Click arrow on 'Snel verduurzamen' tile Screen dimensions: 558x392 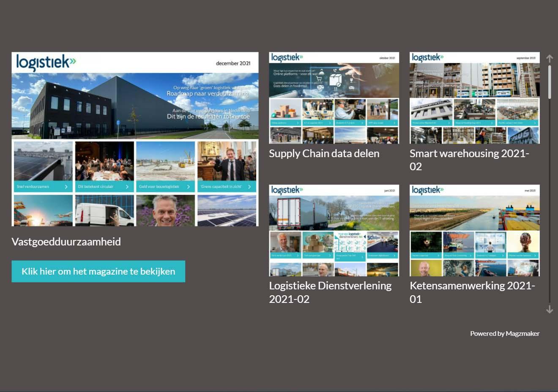[x=66, y=187]
